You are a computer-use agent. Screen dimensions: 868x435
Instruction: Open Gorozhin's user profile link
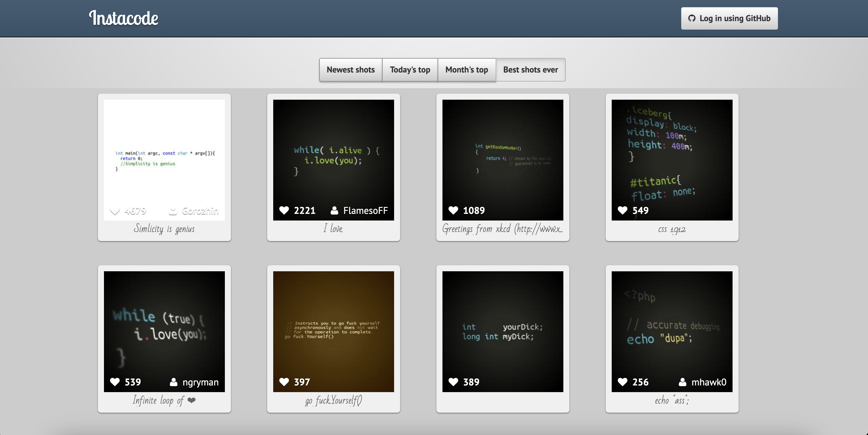click(x=200, y=211)
